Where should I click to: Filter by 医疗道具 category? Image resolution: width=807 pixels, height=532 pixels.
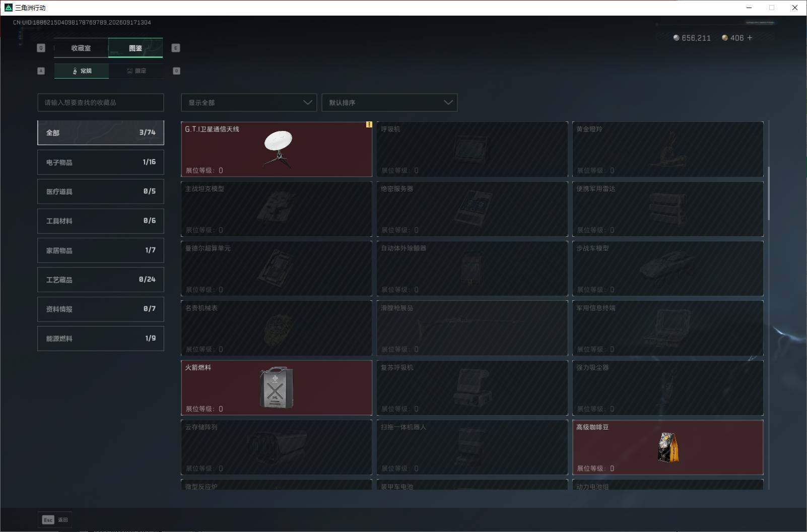[101, 191]
